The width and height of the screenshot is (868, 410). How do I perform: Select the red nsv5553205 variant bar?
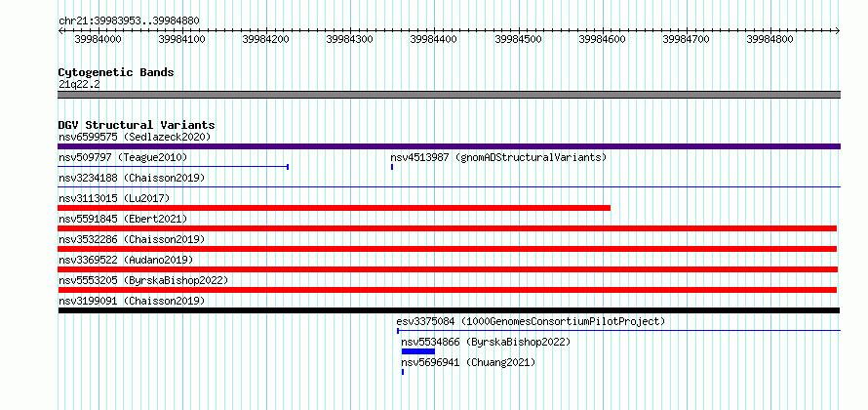point(448,290)
